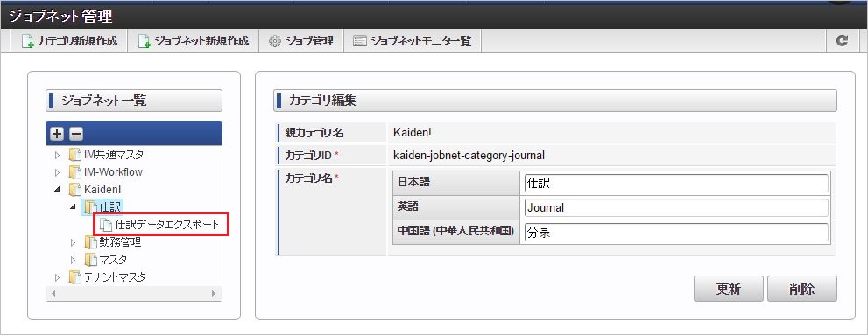Click the 削除 button
Viewport: 868px width, 335px height.
coord(802,290)
